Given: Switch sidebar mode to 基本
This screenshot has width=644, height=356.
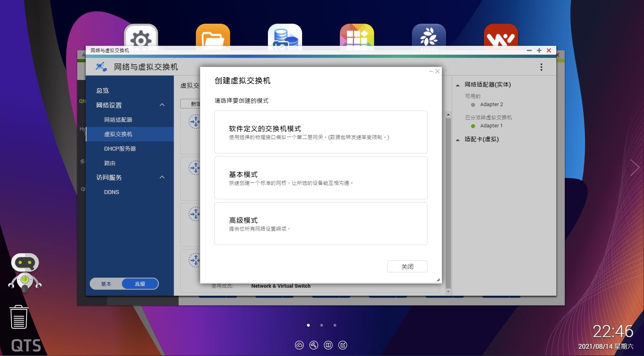Looking at the screenshot, I should pos(106,284).
